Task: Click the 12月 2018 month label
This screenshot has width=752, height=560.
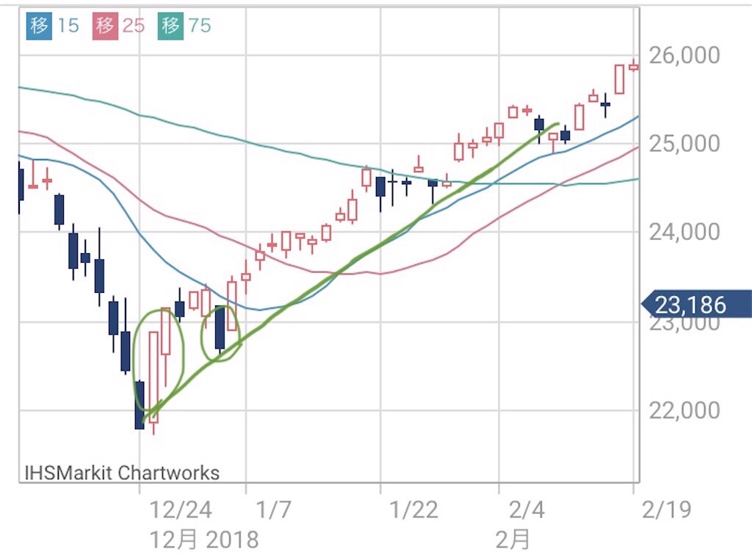Action: [204, 540]
